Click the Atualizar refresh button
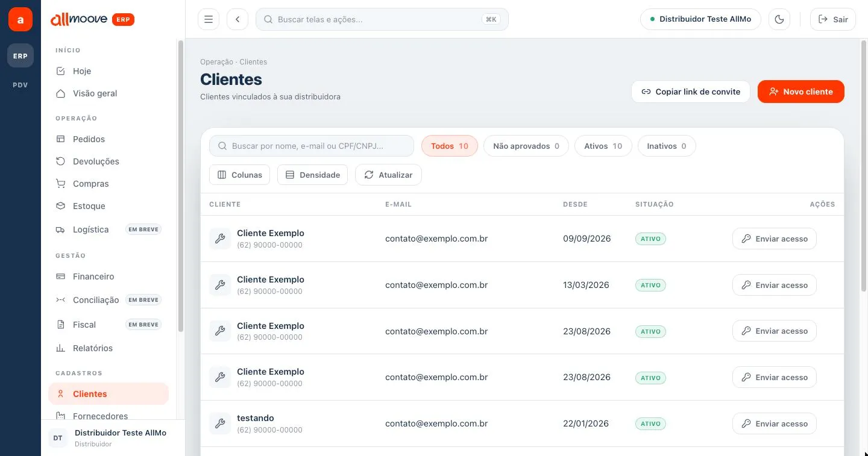This screenshot has width=868, height=456. pos(388,175)
